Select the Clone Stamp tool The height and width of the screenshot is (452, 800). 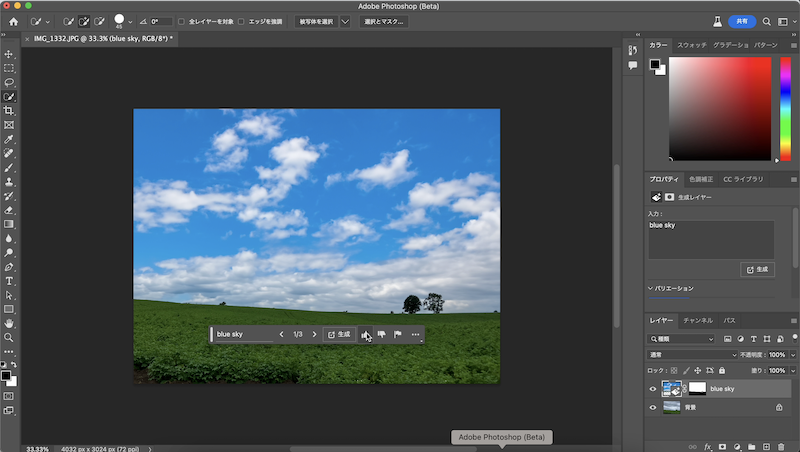click(9, 182)
